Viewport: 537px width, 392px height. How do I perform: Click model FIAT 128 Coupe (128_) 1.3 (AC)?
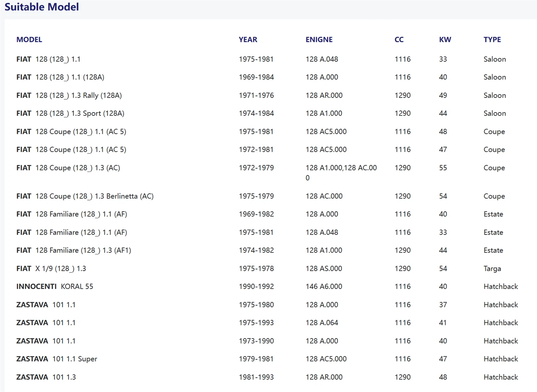68,168
